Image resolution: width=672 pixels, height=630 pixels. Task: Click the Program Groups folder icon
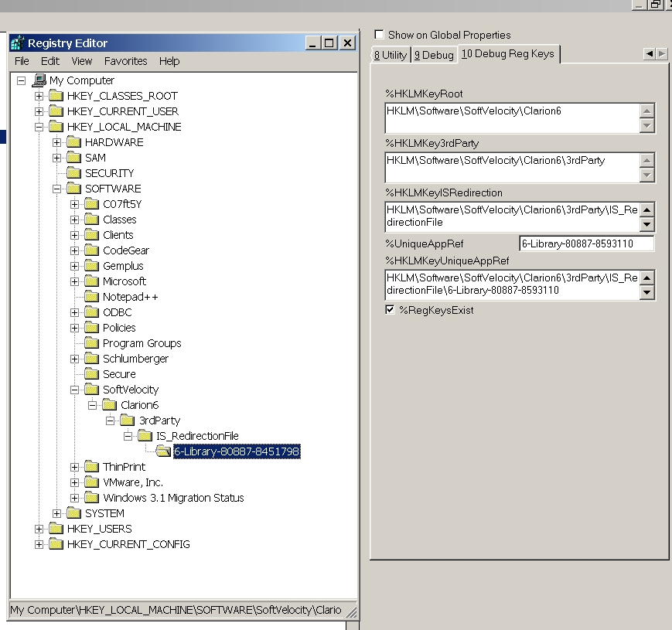(x=91, y=343)
